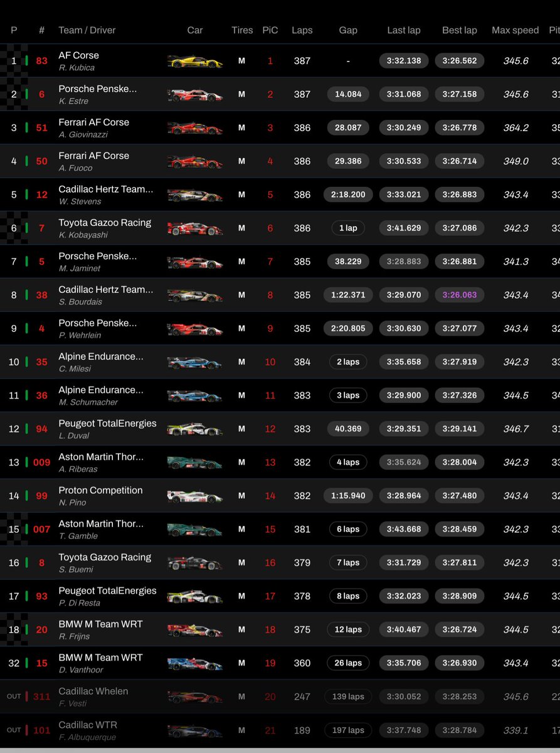Click the Max speed column header

[x=515, y=30]
